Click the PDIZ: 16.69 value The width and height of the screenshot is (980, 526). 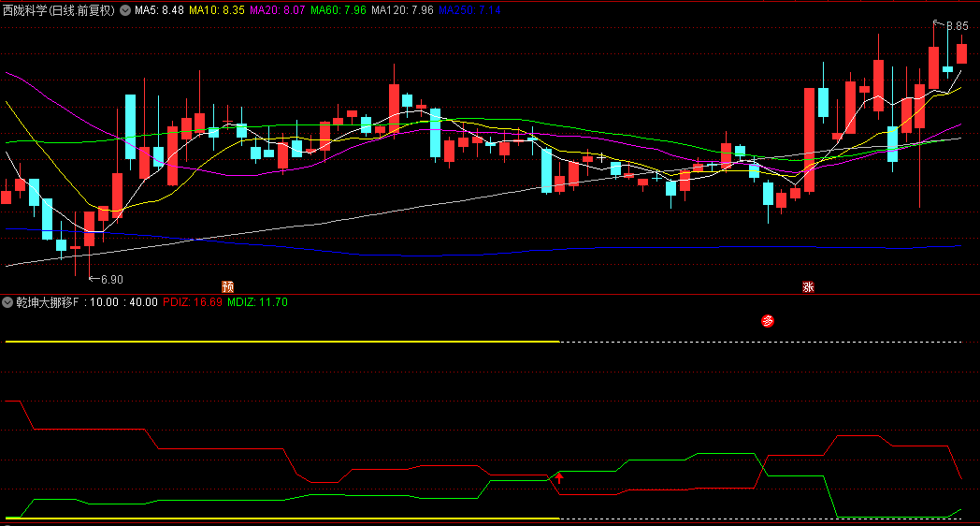tap(193, 302)
